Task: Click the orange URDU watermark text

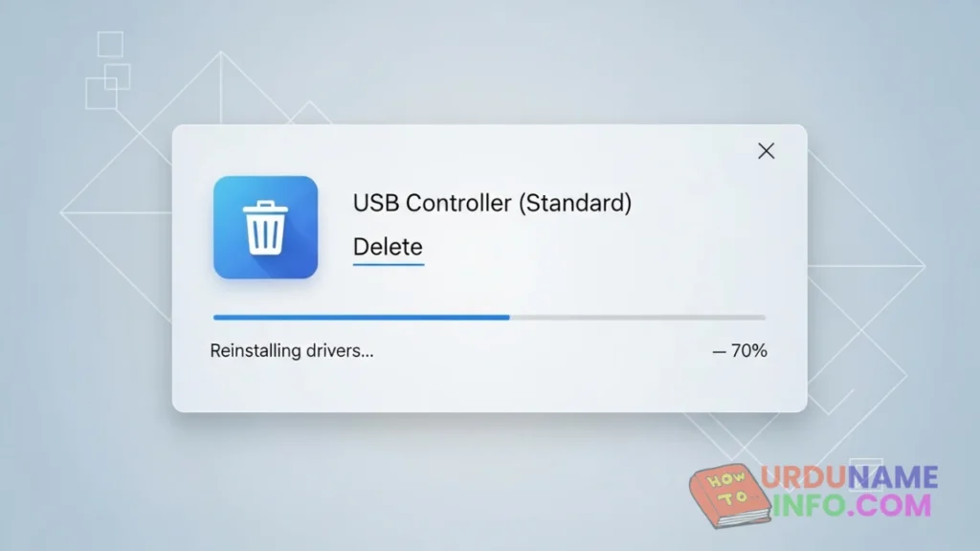Action: 803,478
